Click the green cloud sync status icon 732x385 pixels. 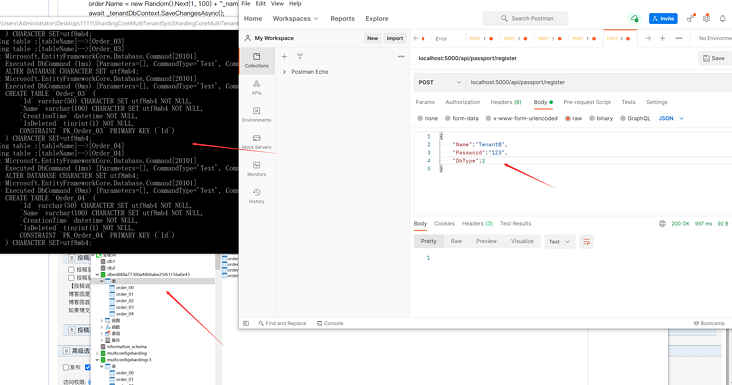pyautogui.click(x=634, y=19)
